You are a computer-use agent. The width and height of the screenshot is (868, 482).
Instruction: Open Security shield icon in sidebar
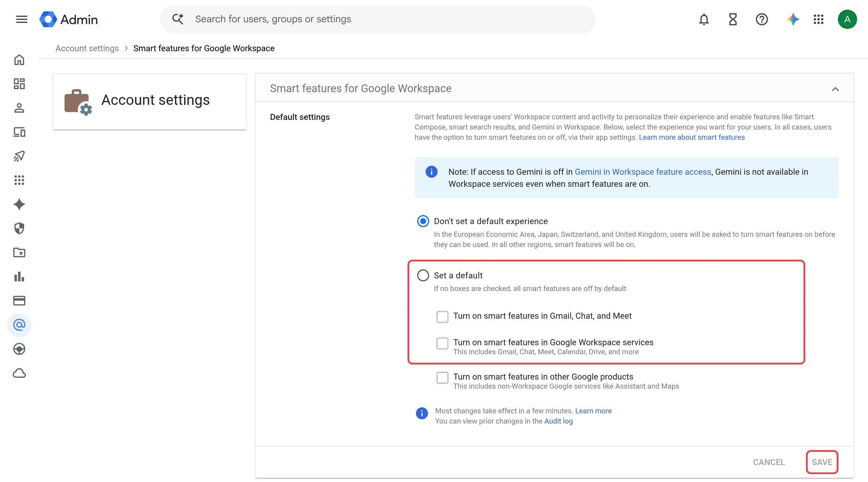pyautogui.click(x=19, y=228)
